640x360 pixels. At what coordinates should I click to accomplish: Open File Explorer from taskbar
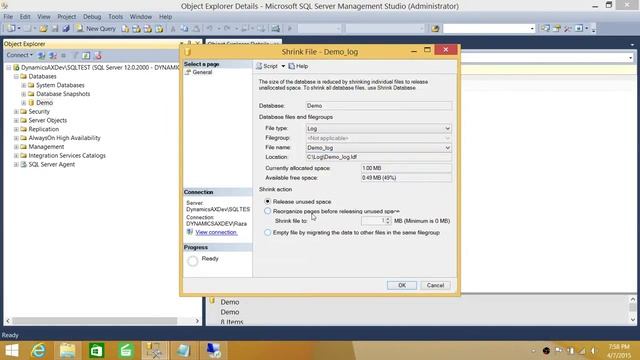tap(67, 350)
